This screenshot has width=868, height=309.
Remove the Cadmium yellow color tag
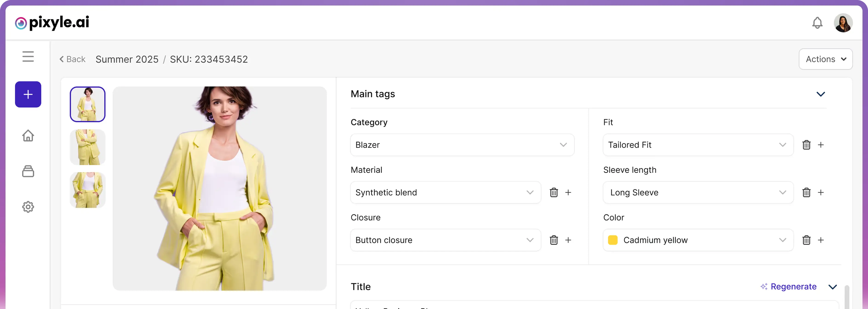[806, 240]
